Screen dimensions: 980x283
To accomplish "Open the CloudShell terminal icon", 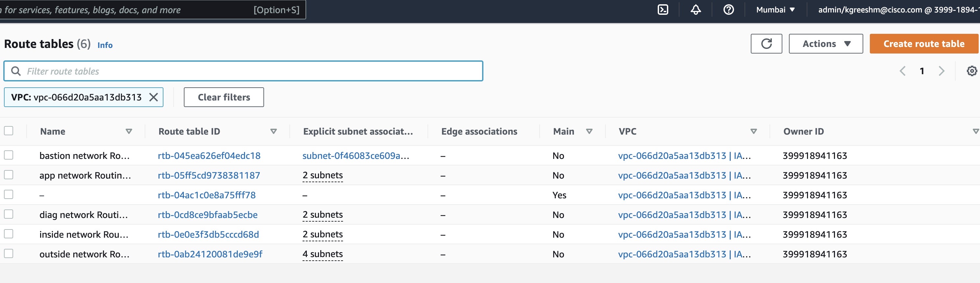I will point(663,10).
